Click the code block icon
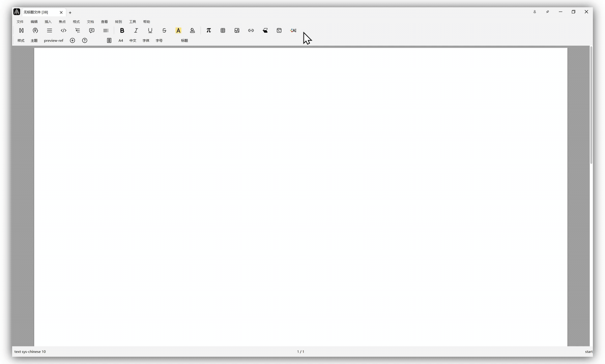Image resolution: width=605 pixels, height=364 pixels. (x=63, y=30)
